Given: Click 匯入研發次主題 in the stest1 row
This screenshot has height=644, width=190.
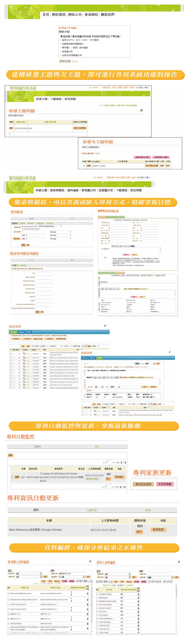Looking at the screenshot, I should pos(152,166).
